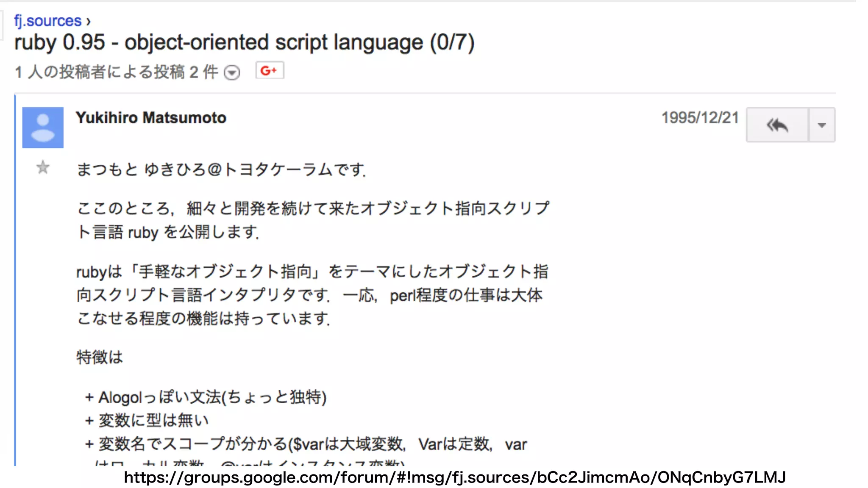Open more actions caret beside reply

pyautogui.click(x=822, y=125)
